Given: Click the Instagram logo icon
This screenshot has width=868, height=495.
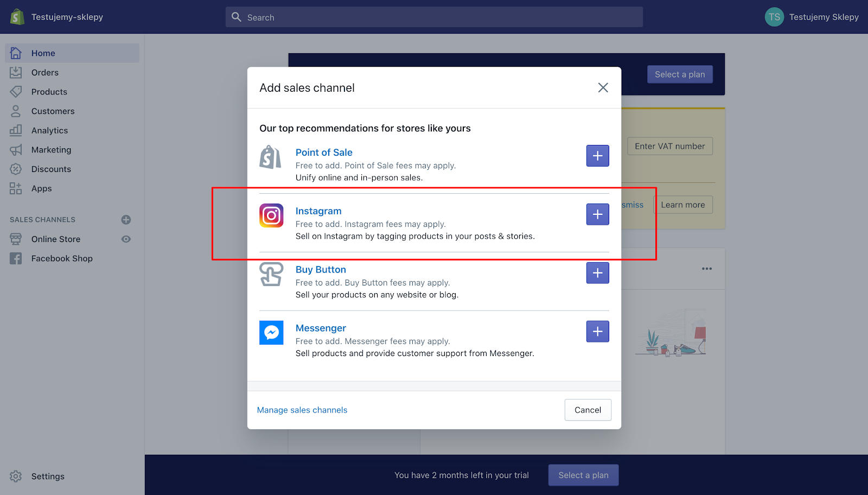Looking at the screenshot, I should (271, 215).
